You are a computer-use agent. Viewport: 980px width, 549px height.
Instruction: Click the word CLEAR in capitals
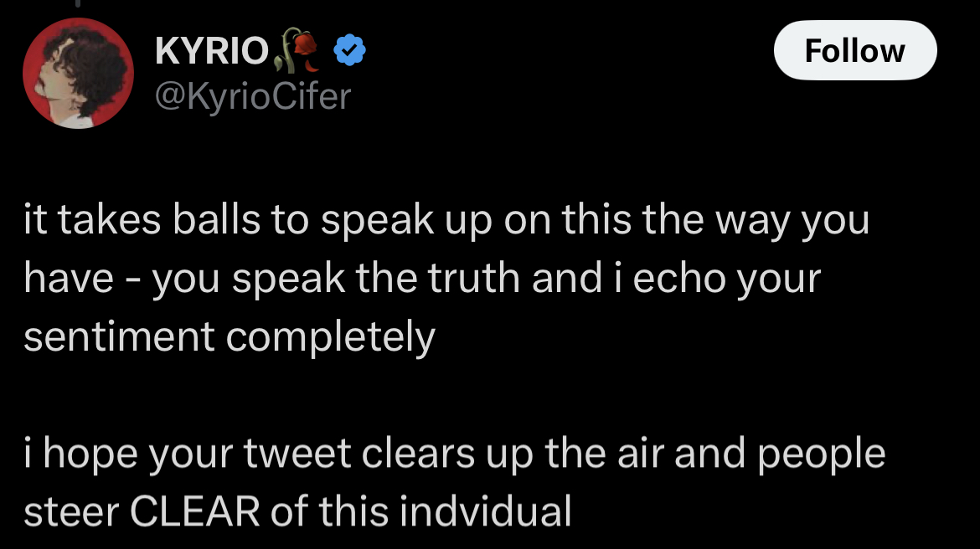pyautogui.click(x=193, y=511)
